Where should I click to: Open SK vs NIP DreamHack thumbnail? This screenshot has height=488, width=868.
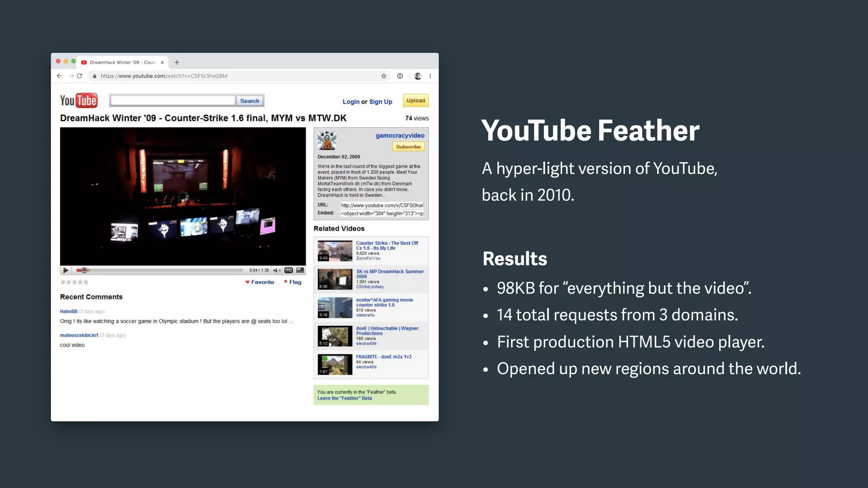pos(335,279)
